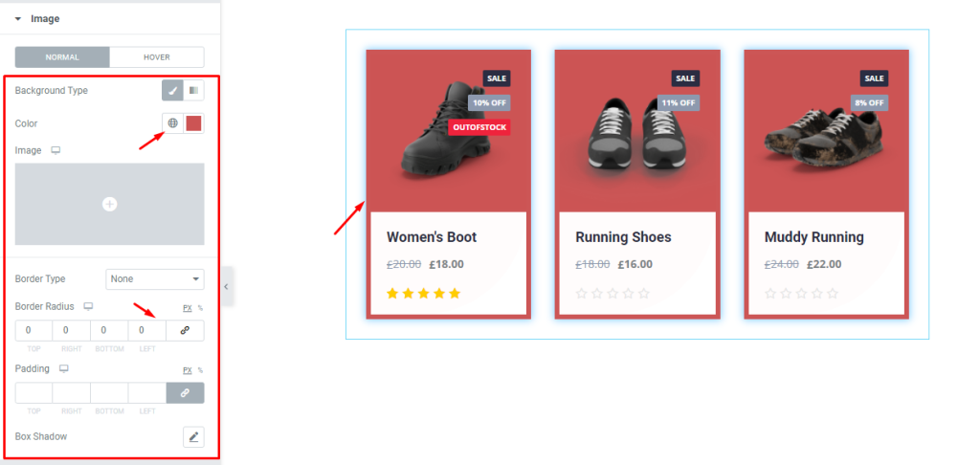Select the Normal tab
The height and width of the screenshot is (465, 980).
pyautogui.click(x=62, y=56)
